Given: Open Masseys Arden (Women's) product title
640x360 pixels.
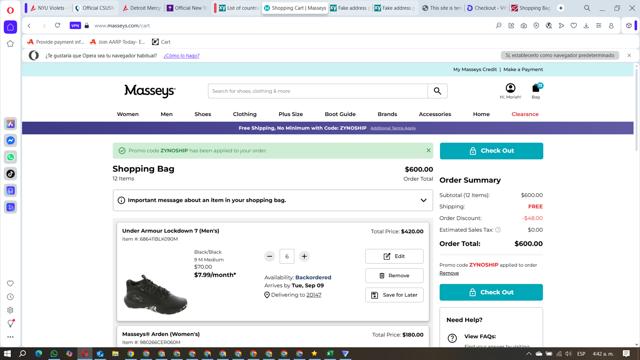Looking at the screenshot, I should point(161,334).
